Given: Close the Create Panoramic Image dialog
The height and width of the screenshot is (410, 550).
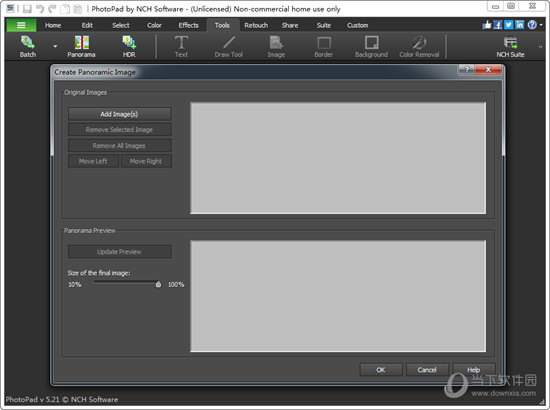Looking at the screenshot, I should point(488,69).
